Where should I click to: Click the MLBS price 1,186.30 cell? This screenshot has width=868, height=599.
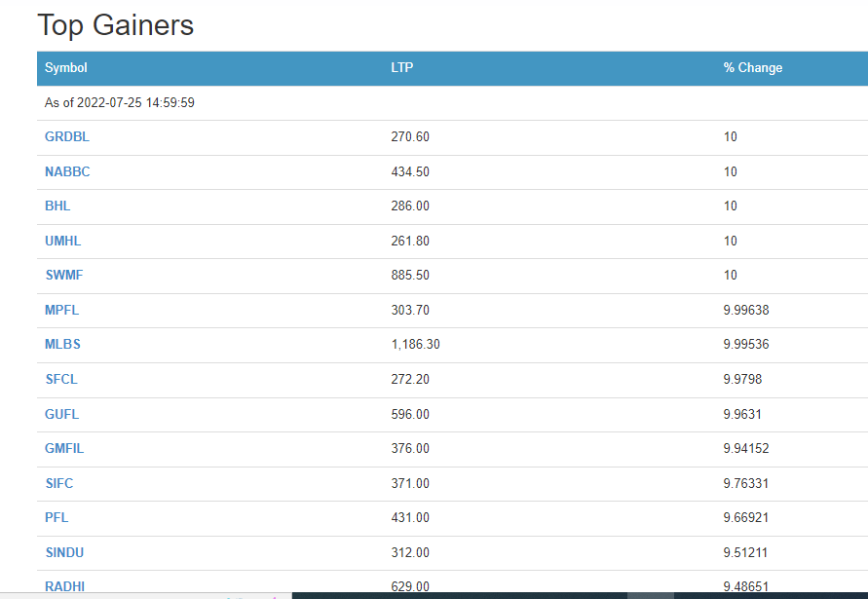coord(416,345)
